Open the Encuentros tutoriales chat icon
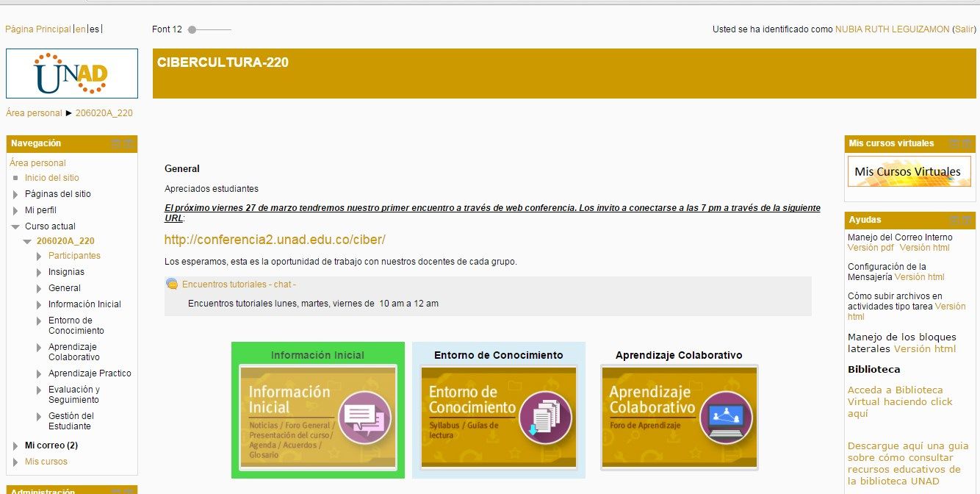 (172, 284)
